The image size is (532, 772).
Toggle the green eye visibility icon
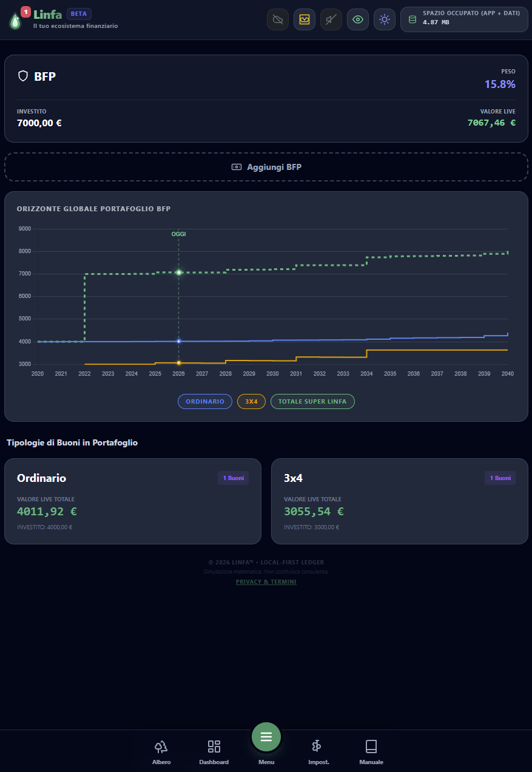point(358,19)
